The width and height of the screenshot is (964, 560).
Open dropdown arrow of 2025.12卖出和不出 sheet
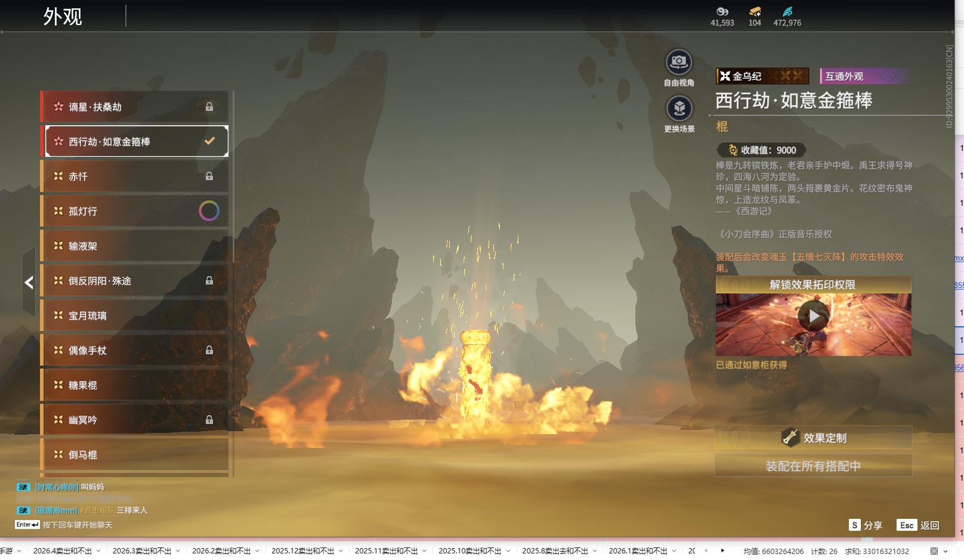click(x=341, y=551)
